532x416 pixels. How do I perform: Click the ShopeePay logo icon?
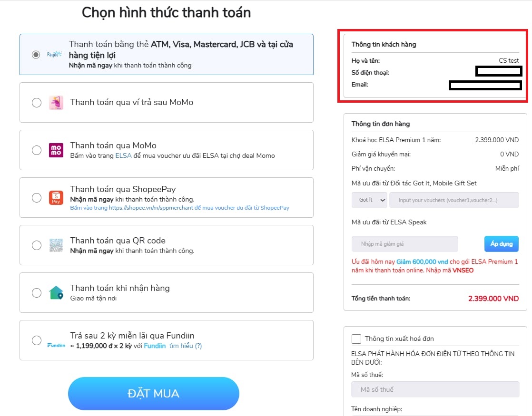pos(56,198)
